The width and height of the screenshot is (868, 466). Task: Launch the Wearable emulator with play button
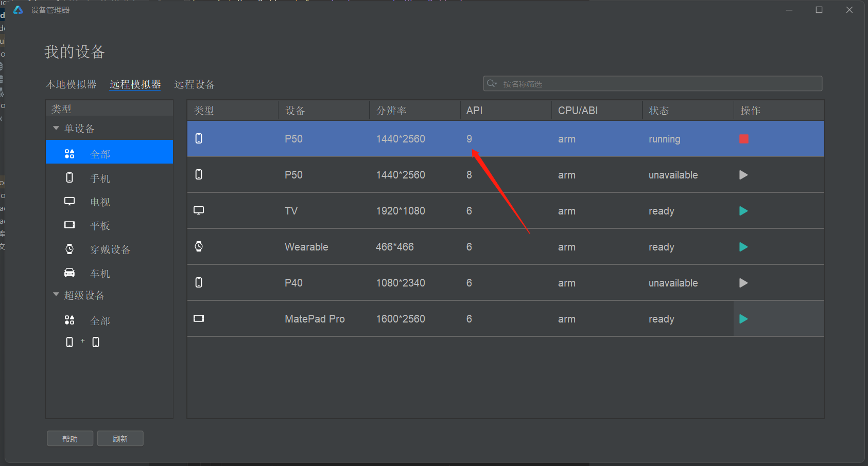pos(743,247)
